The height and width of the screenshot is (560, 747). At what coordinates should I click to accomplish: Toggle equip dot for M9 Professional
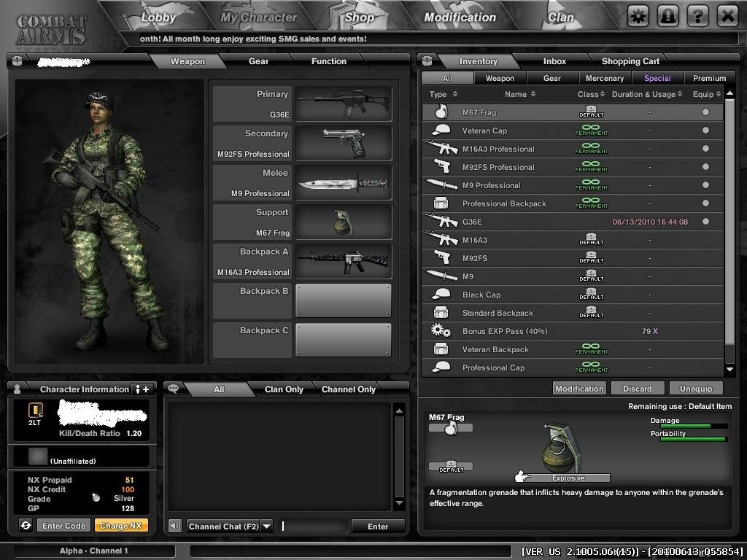click(x=705, y=184)
